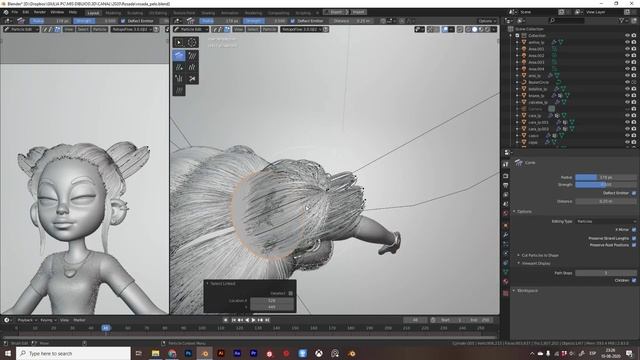Hide the Collection via its eye icon
Screen dimensions: 640x360
tap(627, 36)
